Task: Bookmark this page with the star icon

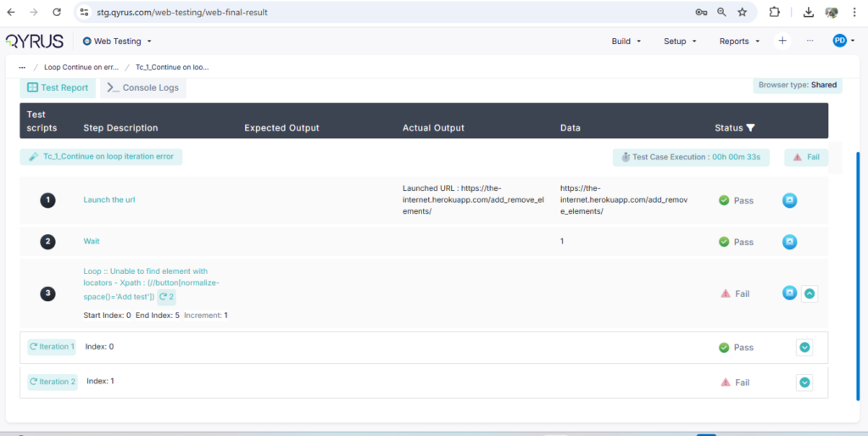Action: coord(743,13)
